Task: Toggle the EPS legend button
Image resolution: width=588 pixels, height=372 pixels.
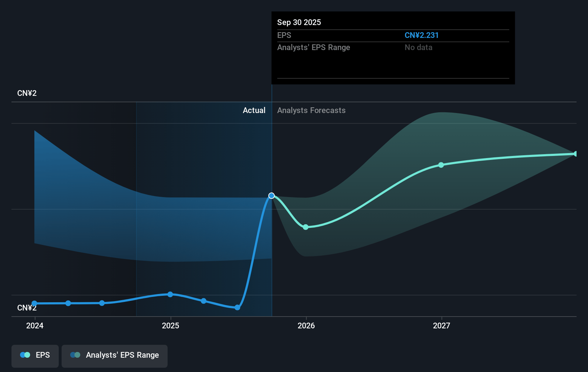Action: (35, 356)
